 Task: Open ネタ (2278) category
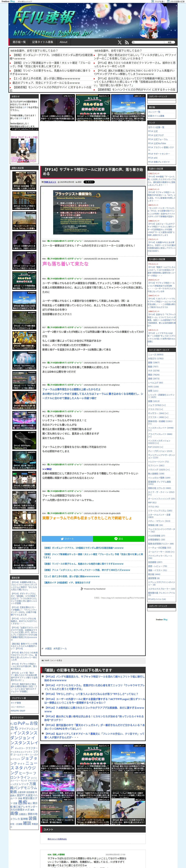(x=154, y=371)
